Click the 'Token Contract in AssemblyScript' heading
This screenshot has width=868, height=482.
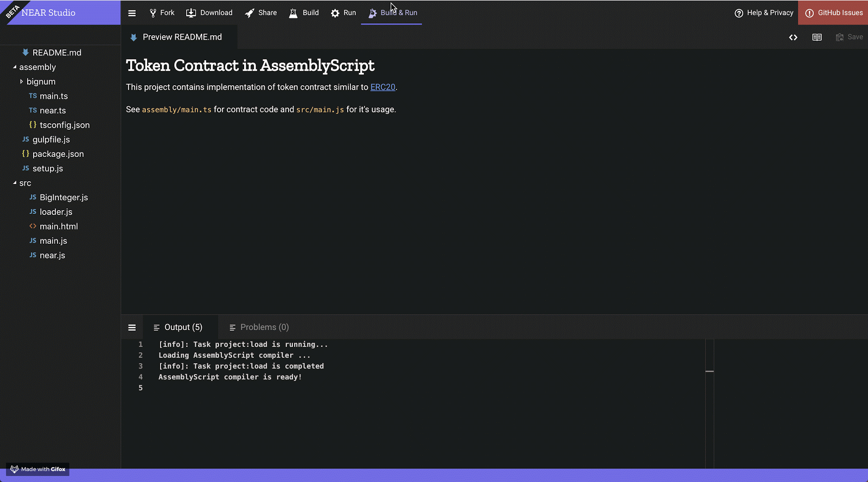(250, 66)
